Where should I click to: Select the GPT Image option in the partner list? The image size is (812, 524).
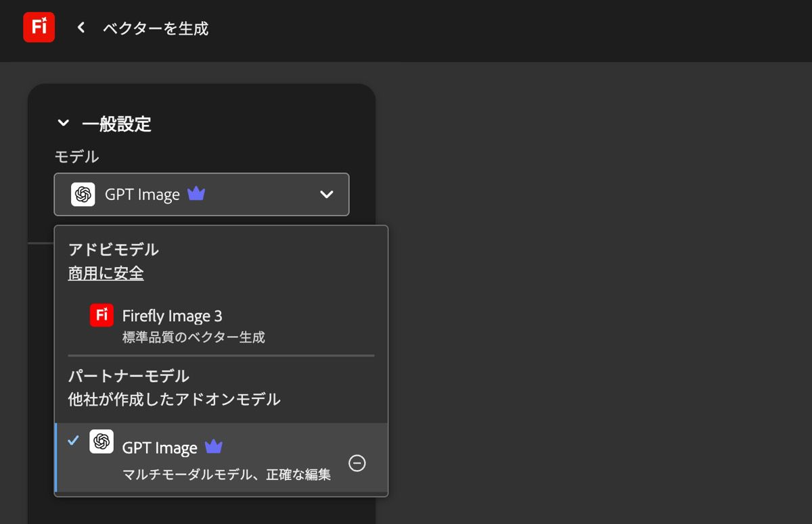(x=221, y=457)
